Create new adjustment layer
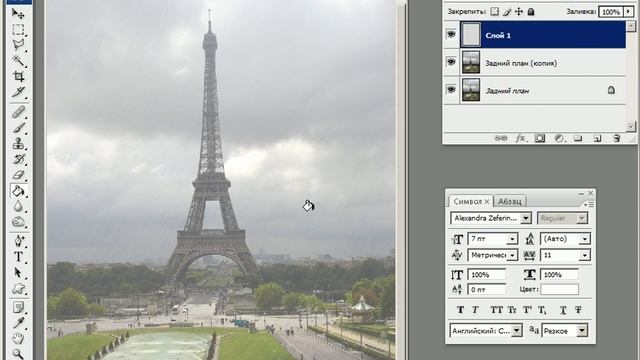 pyautogui.click(x=559, y=138)
